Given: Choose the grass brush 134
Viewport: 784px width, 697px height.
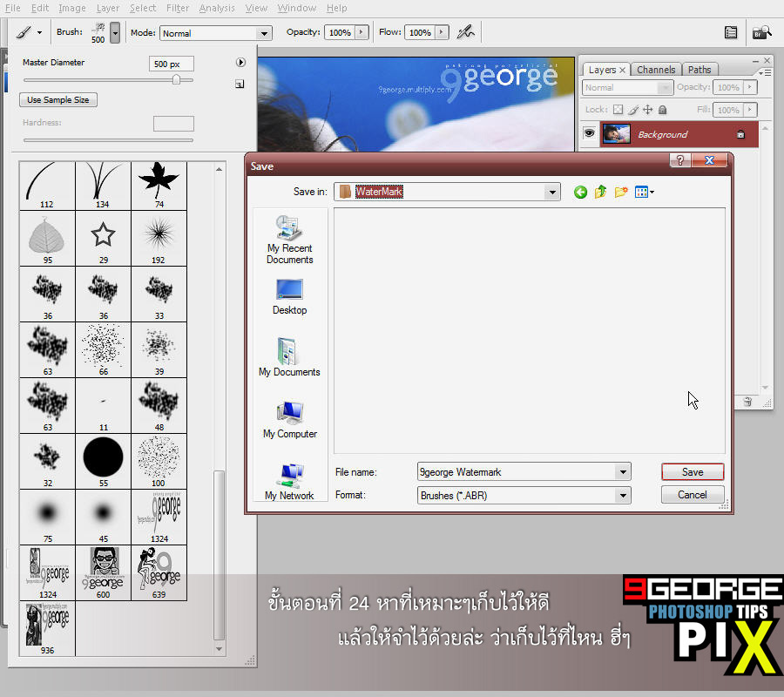Looking at the screenshot, I should [103, 186].
